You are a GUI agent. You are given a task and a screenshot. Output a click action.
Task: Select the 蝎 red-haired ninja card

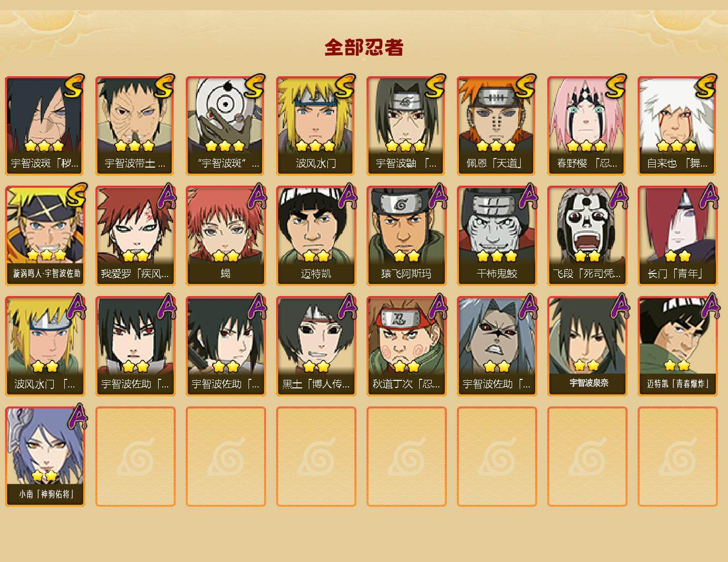pos(225,236)
